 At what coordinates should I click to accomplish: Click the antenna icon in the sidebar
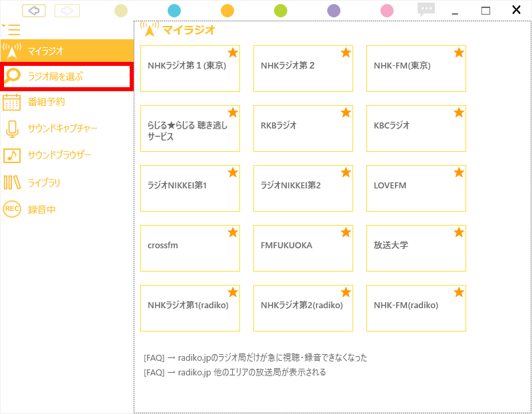click(x=12, y=51)
